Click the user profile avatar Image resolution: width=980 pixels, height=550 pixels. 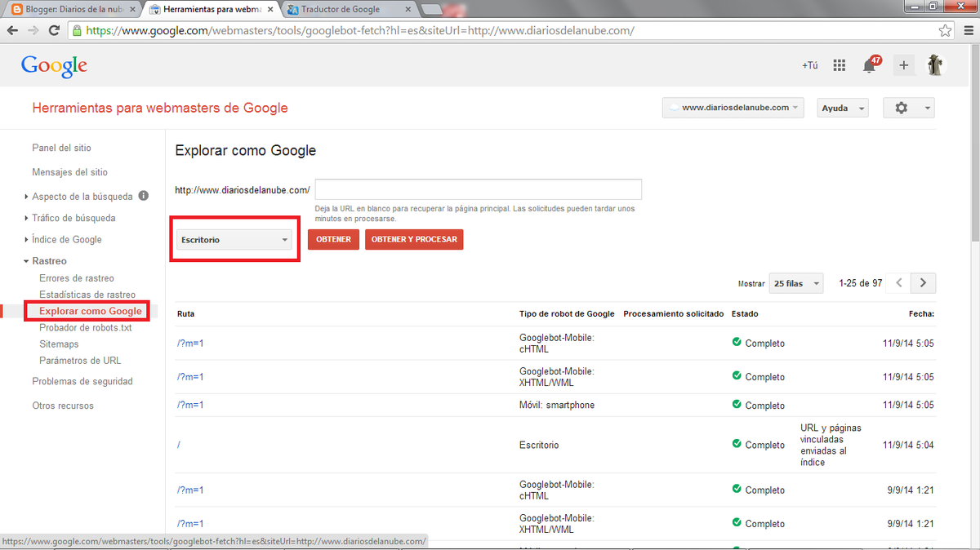pos(935,66)
